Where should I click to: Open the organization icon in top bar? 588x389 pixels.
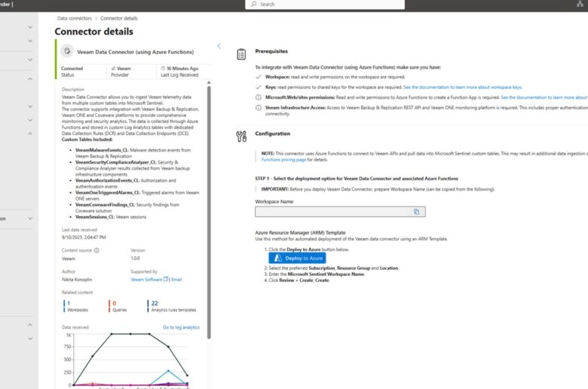point(580,5)
